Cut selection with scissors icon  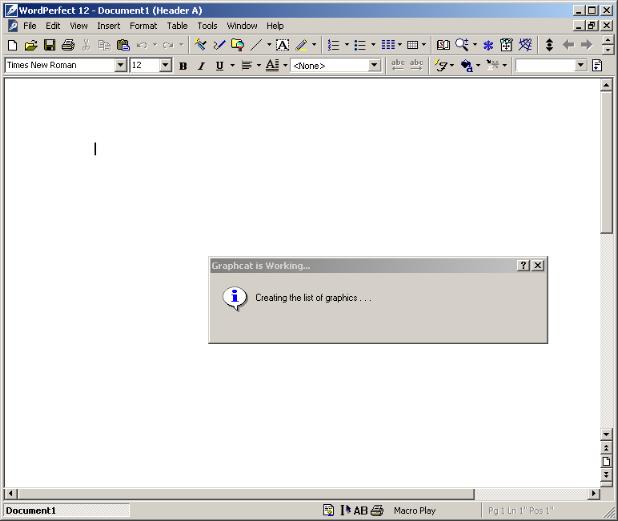(x=86, y=45)
